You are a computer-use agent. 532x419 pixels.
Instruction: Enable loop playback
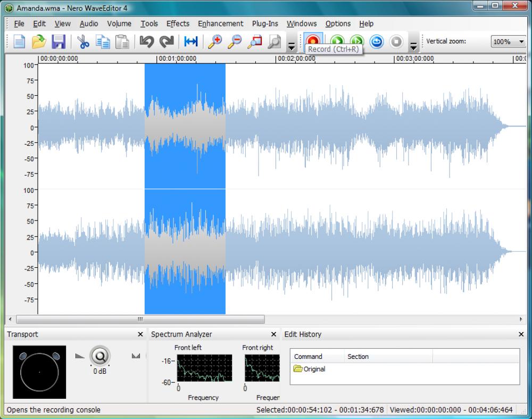(x=376, y=42)
